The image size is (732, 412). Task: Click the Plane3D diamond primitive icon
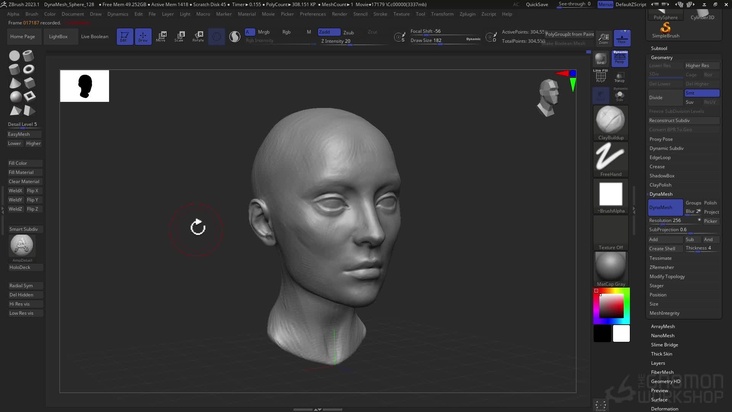(x=29, y=96)
